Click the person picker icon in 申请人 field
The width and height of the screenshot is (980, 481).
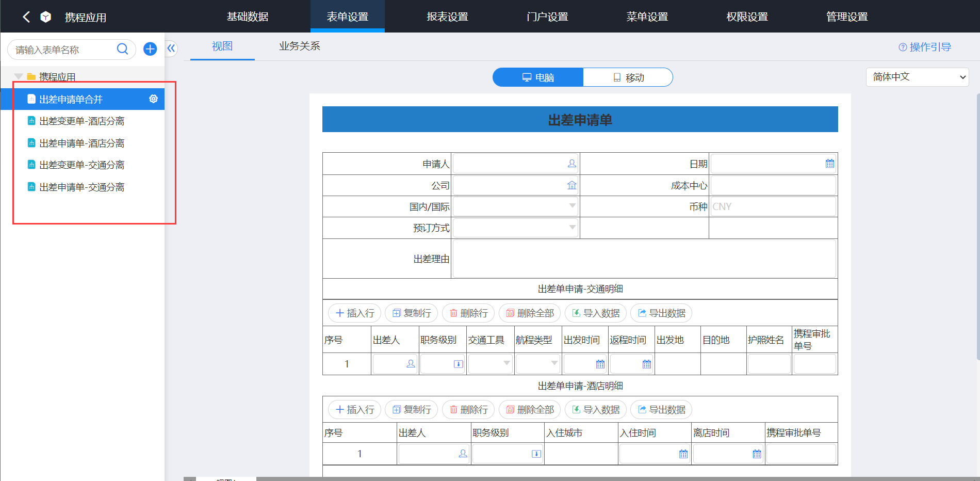coord(571,164)
